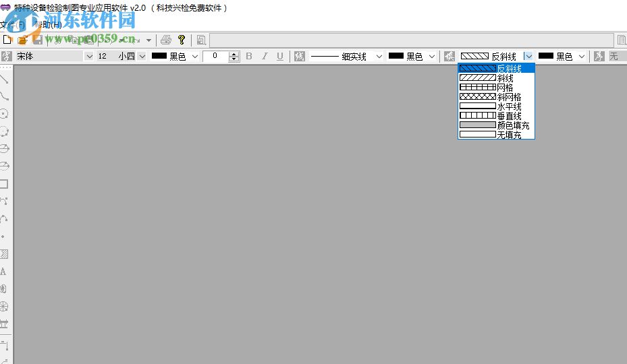627x364 pixels.
Task: Open the fill color 黑色 dropdown
Action: tap(581, 57)
